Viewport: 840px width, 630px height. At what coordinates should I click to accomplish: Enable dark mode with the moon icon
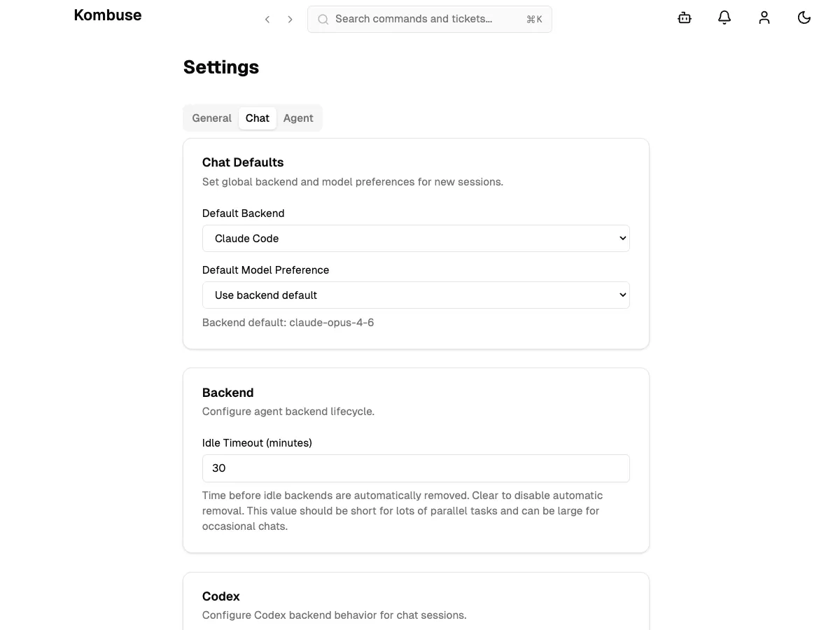coord(804,17)
